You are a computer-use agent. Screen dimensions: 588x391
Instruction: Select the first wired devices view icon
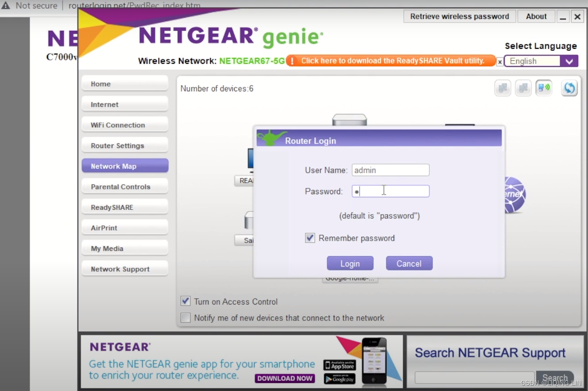[x=503, y=88]
